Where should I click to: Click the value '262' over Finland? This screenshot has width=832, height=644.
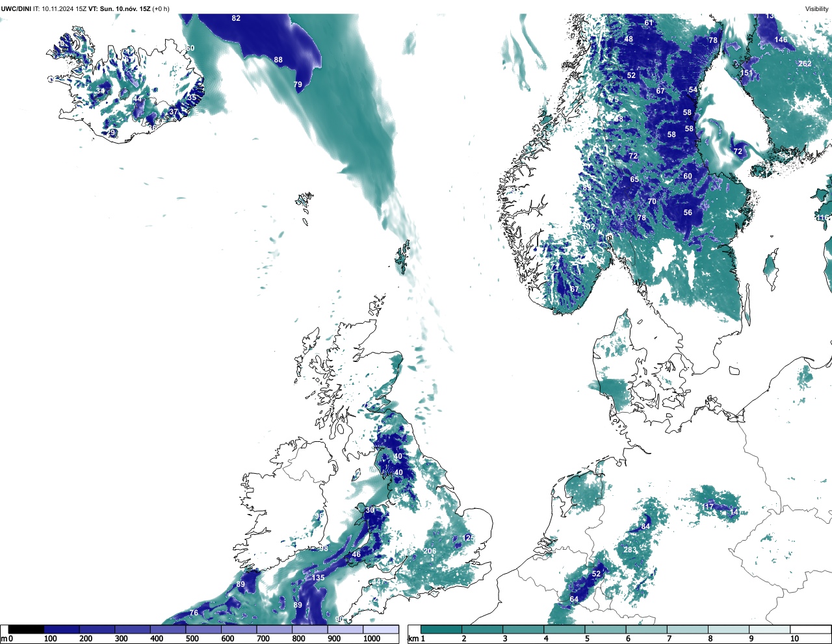[805, 64]
